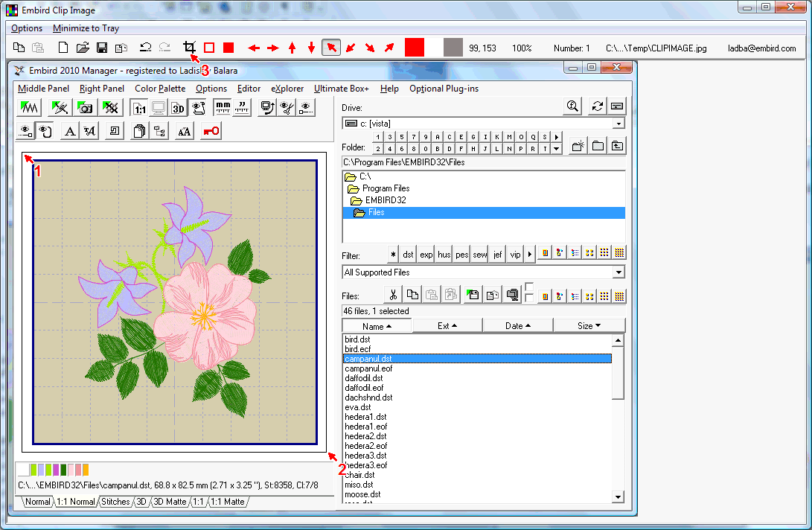Viewport: 812px width, 530px height.
Task: Click the eye with scissors icon
Action: coord(287,108)
